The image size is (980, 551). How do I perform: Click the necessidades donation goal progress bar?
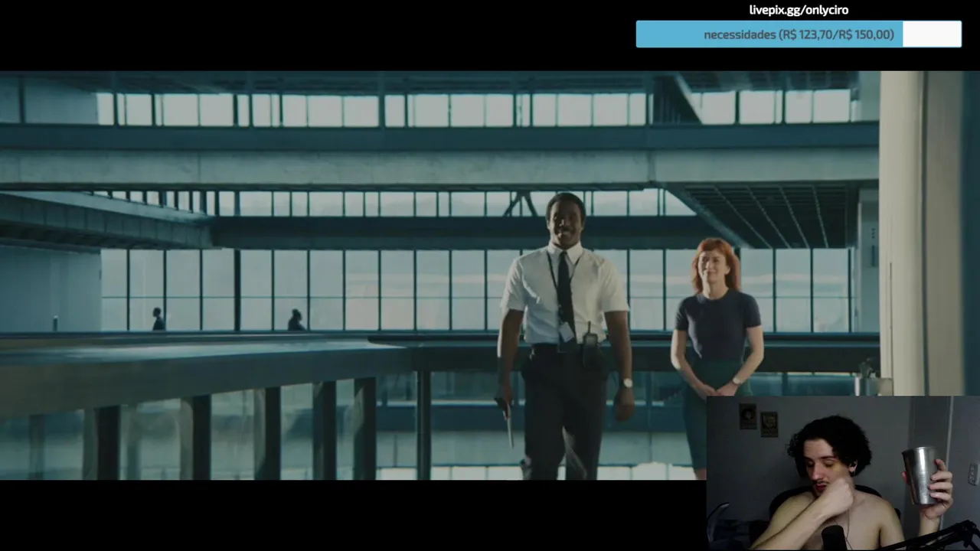tap(799, 34)
